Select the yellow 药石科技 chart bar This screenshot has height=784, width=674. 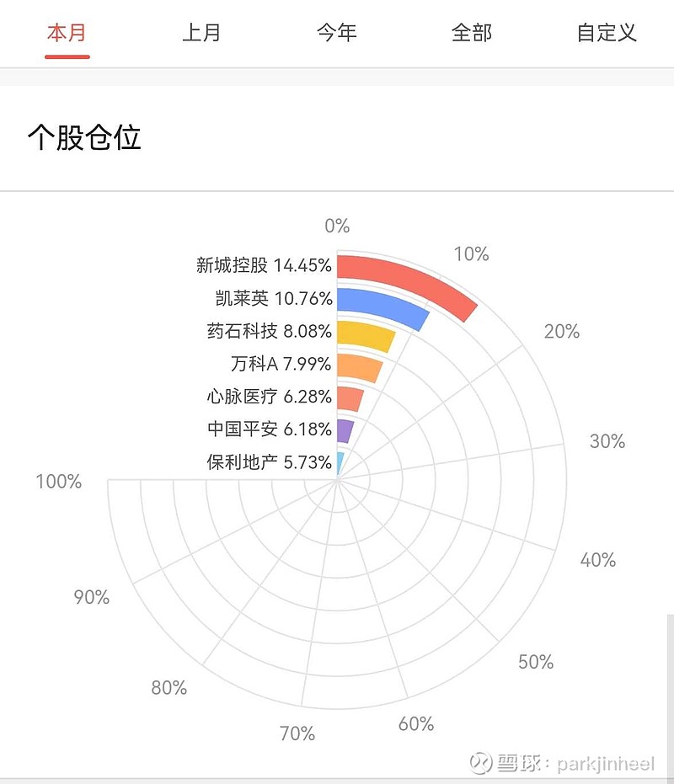click(x=366, y=335)
